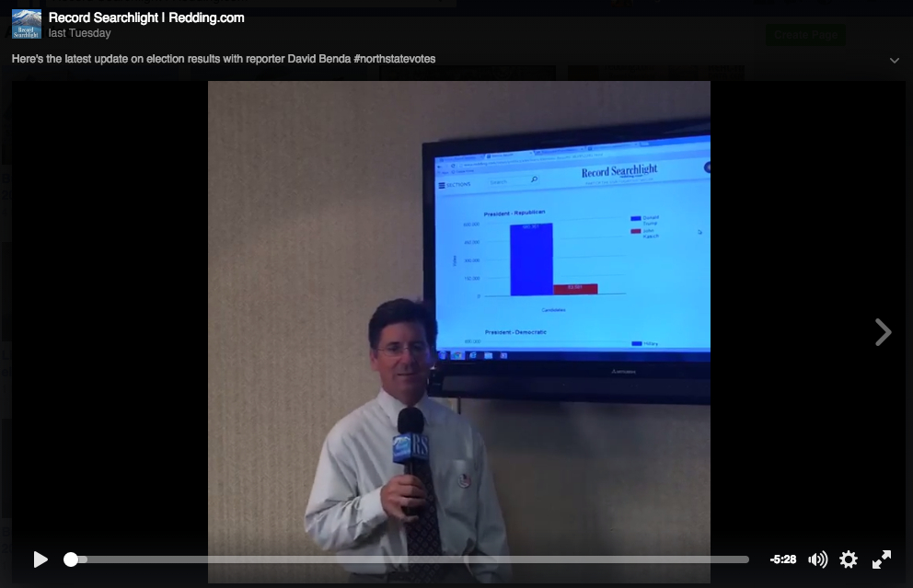913x588 pixels.
Task: Go to next video with right arrow
Action: point(883,332)
